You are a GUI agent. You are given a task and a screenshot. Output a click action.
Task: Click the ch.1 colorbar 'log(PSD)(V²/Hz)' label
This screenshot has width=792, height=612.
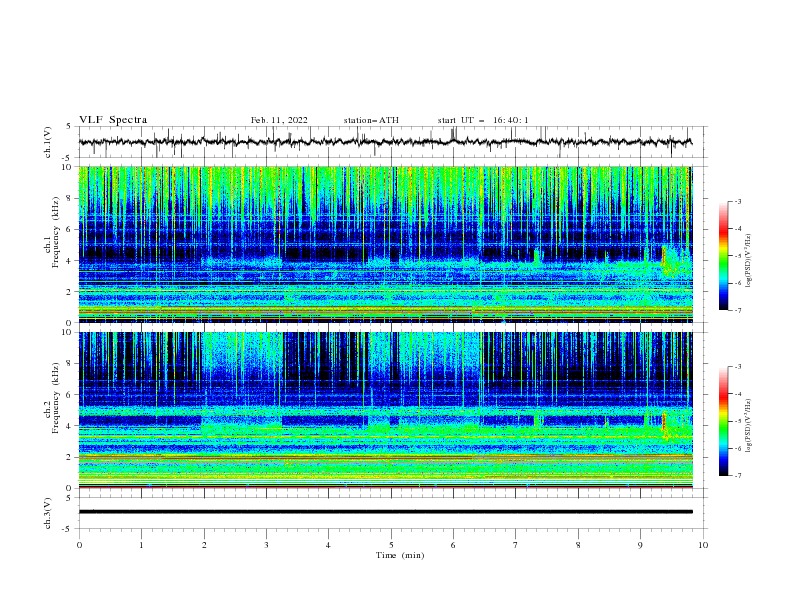click(x=749, y=261)
